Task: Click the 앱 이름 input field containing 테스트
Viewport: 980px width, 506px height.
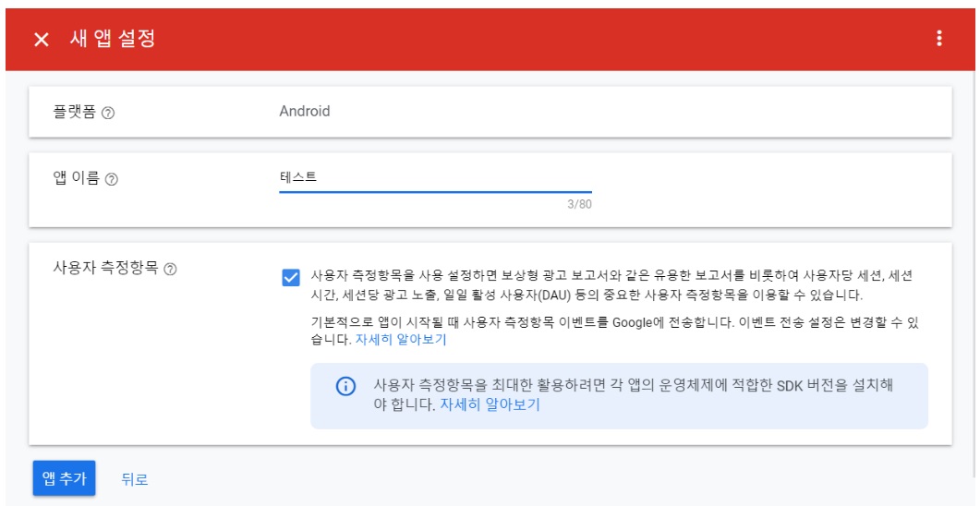Action: tap(435, 178)
